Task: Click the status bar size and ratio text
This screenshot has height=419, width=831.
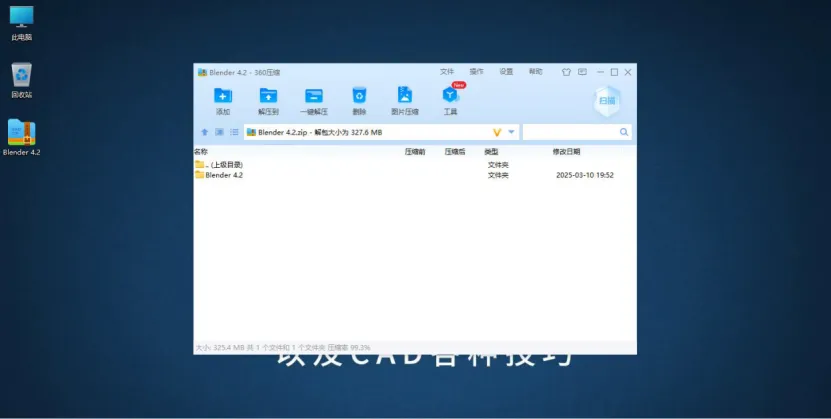Action: (x=283, y=348)
